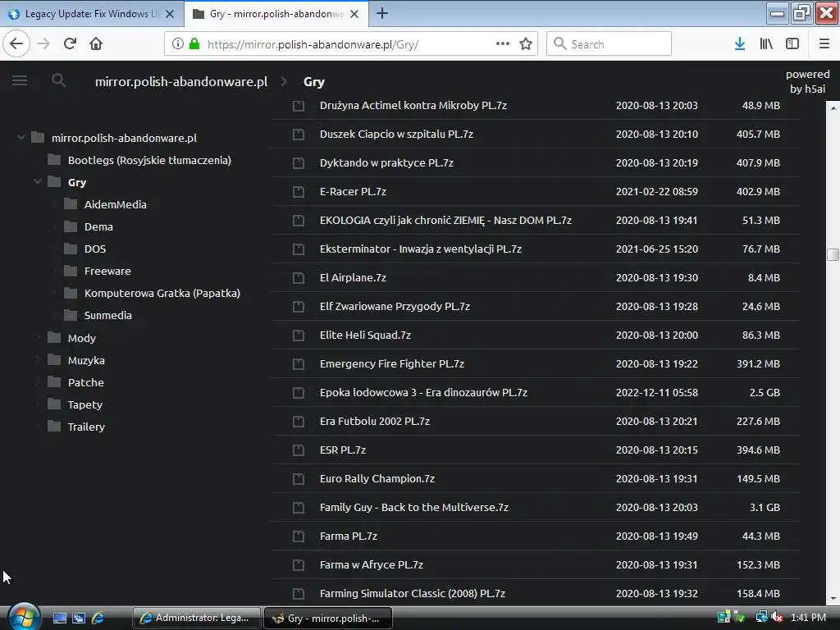The width and height of the screenshot is (840, 630).
Task: Focus the Firefox Search box
Action: pos(609,44)
